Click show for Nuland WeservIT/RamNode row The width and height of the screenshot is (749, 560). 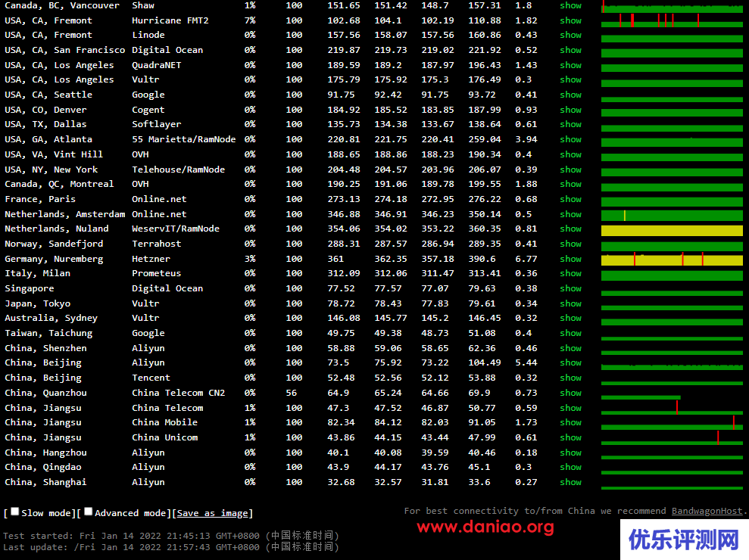coord(571,229)
